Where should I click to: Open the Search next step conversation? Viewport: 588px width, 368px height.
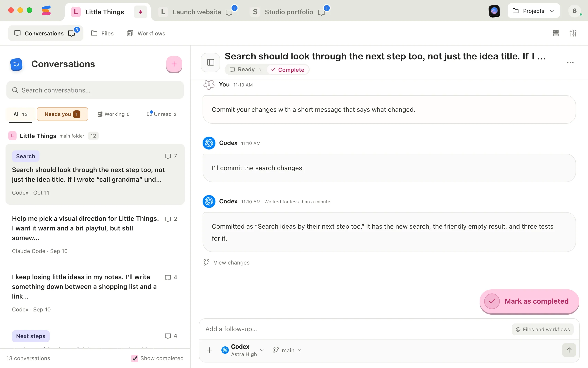[x=95, y=175]
